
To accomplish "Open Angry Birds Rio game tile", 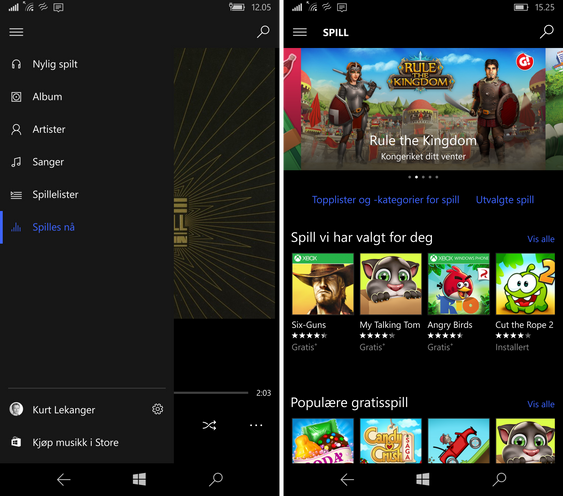I will [x=459, y=302].
